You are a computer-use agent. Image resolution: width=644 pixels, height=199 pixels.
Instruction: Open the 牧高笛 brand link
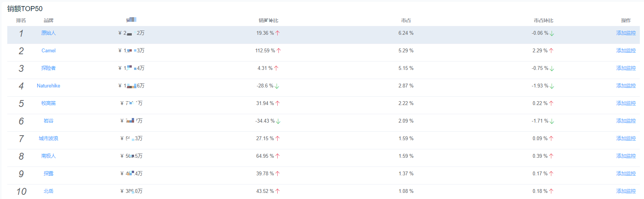[x=49, y=104]
